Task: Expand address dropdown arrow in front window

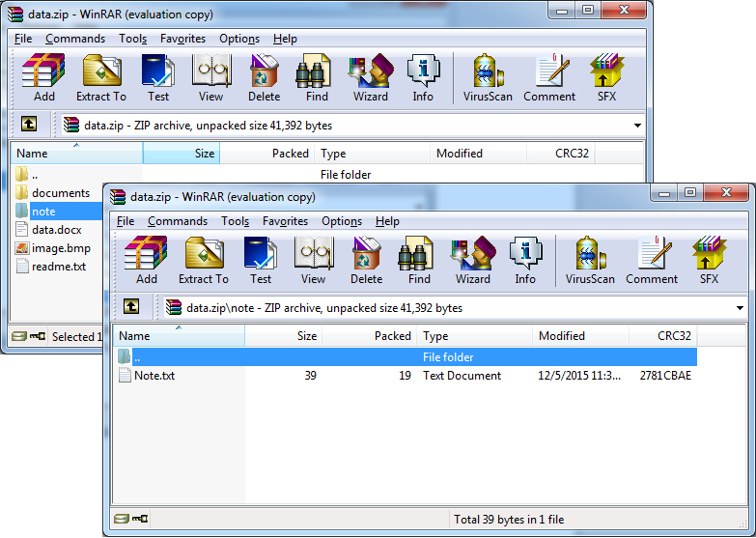Action: [740, 308]
